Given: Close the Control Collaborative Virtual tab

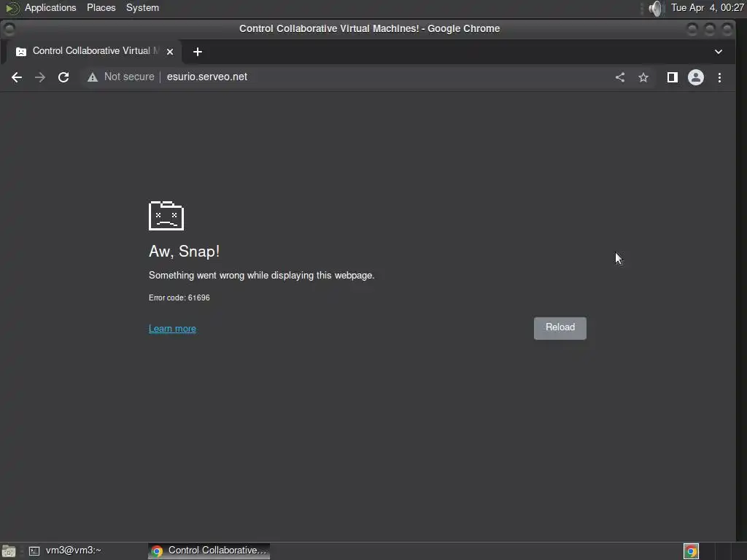Looking at the screenshot, I should pos(169,52).
